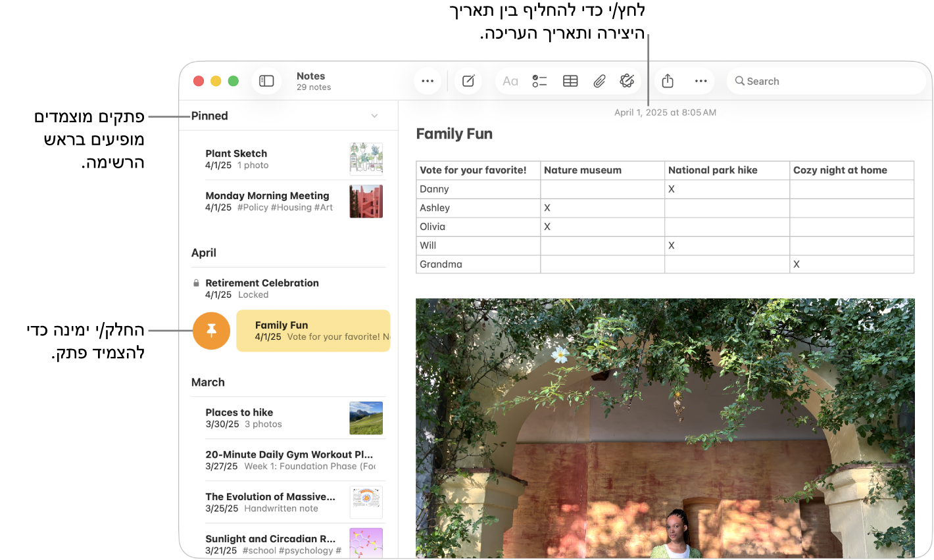Open text format Aa options

(x=510, y=81)
